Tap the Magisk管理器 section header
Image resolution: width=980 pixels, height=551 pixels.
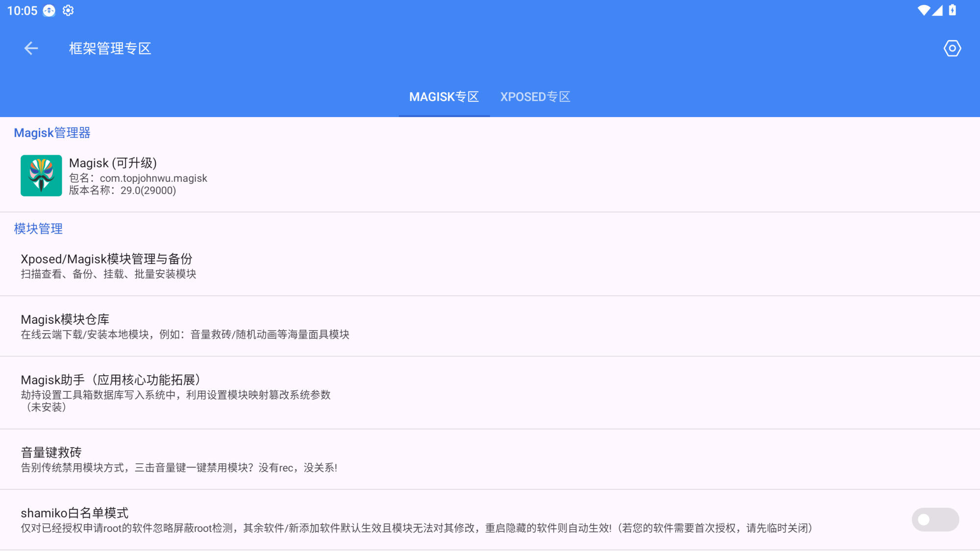pos(52,133)
